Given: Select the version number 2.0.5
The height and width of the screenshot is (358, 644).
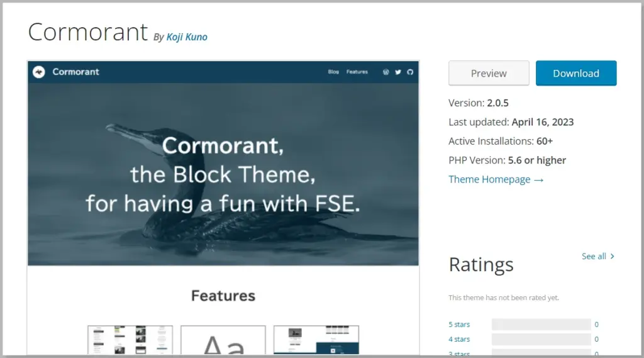Looking at the screenshot, I should click(498, 103).
